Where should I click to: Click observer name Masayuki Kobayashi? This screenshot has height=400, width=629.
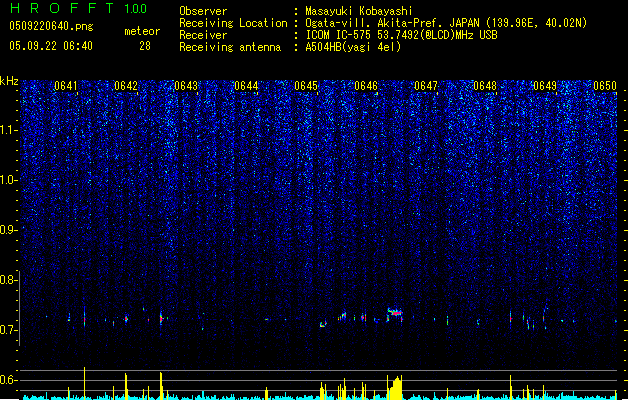[359, 11]
